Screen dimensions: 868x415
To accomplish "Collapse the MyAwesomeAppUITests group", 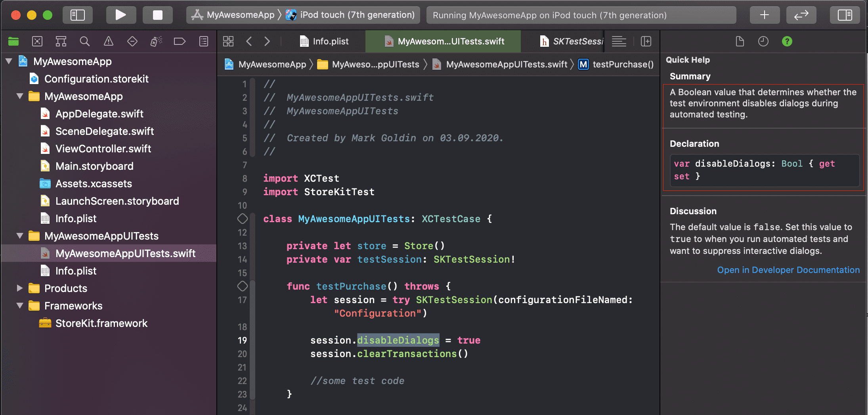I will pyautogui.click(x=20, y=236).
